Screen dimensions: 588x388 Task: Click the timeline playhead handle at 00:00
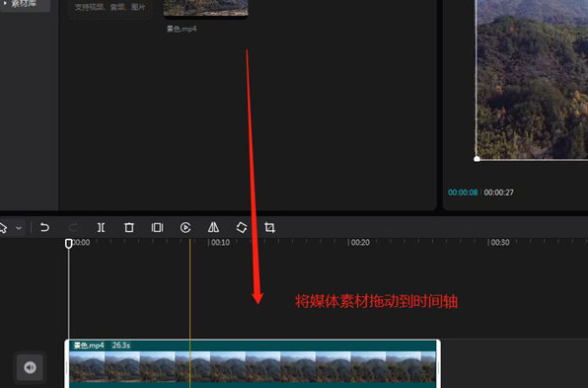[69, 244]
